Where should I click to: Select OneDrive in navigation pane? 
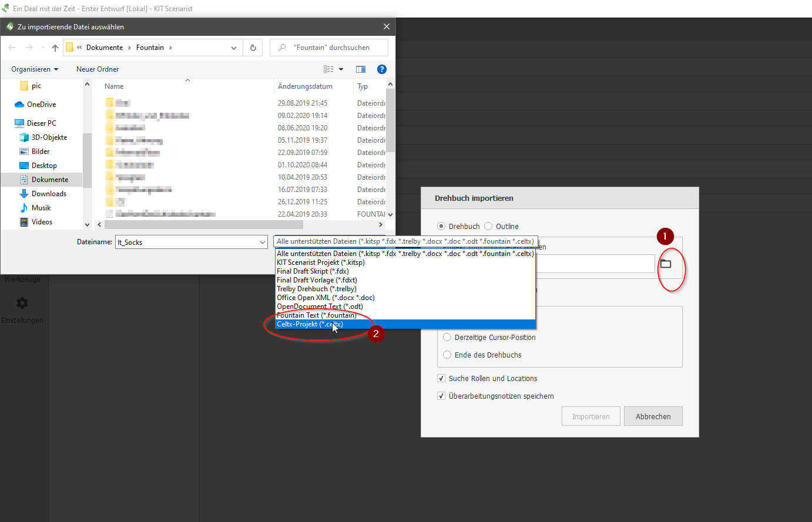click(x=41, y=105)
